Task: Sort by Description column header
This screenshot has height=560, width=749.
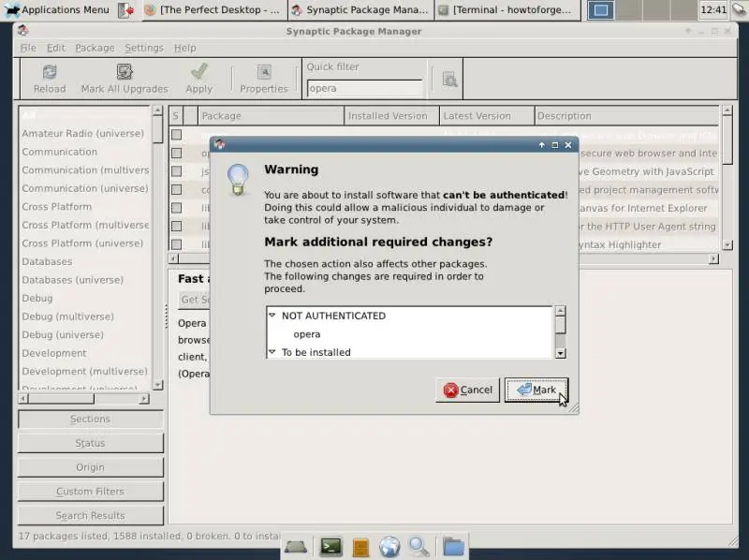Action: click(x=626, y=116)
